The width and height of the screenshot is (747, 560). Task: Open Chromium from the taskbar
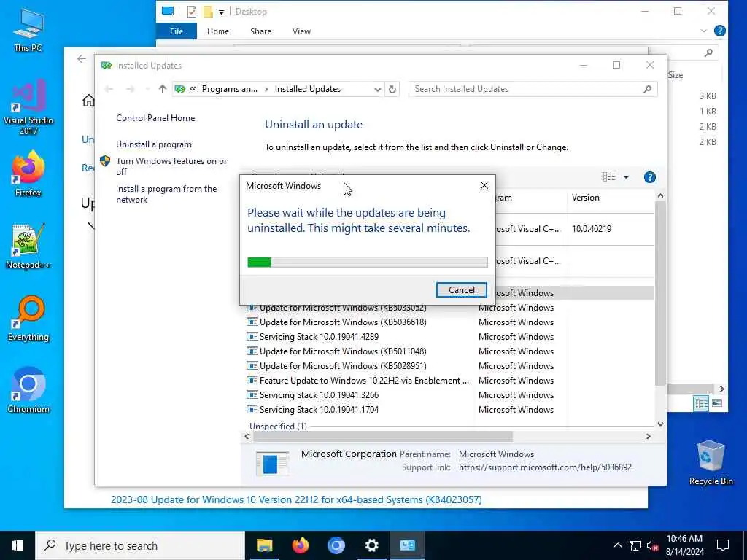336,545
